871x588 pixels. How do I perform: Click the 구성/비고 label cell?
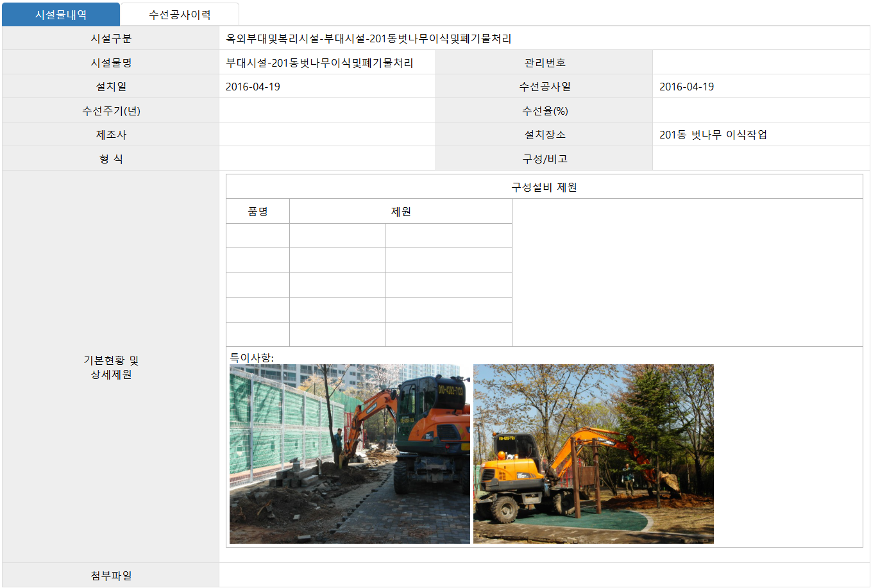tap(545, 159)
